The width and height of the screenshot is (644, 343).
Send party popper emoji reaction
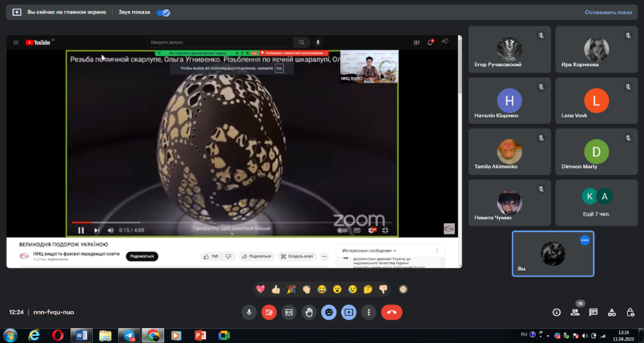click(291, 289)
